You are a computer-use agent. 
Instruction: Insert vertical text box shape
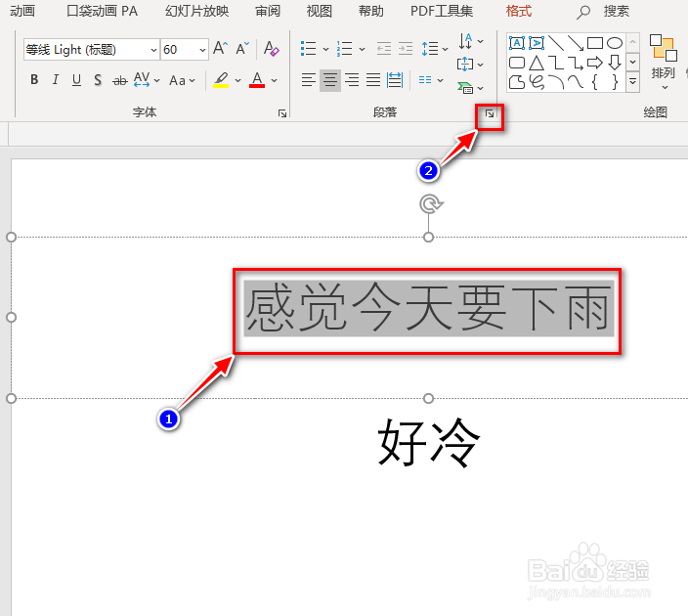[537, 43]
